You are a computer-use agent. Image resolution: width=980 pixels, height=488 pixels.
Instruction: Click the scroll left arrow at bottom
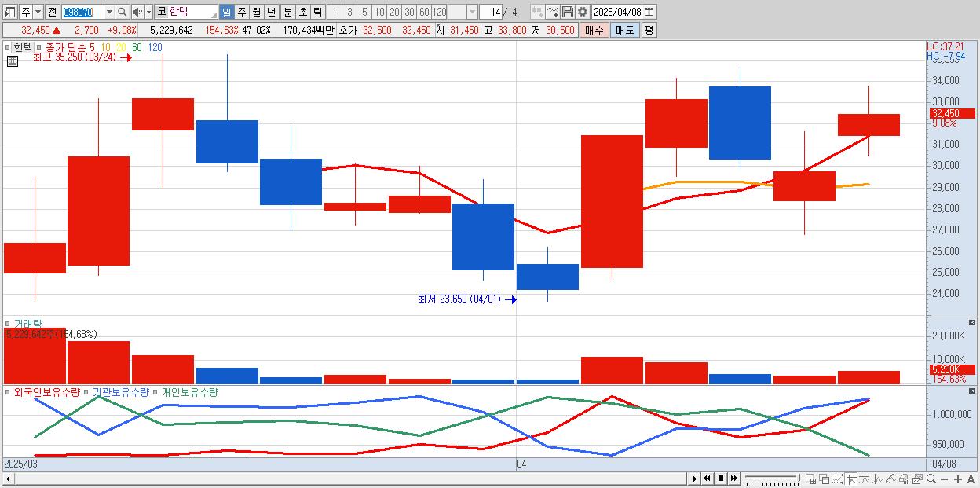point(7,479)
